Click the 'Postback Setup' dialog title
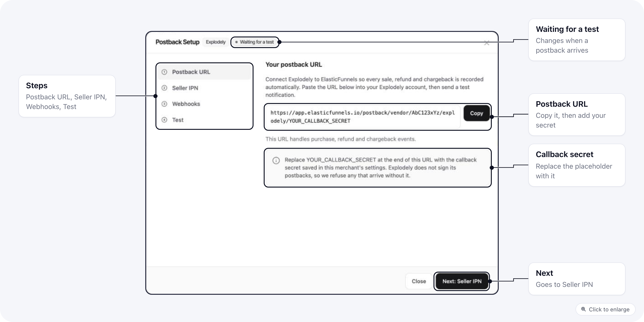 point(177,42)
